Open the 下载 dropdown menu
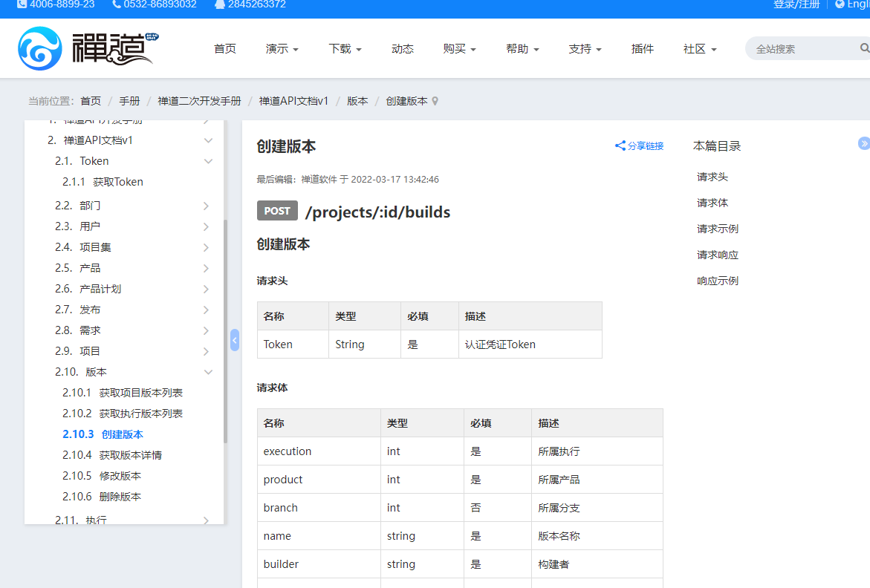The image size is (870, 588). pyautogui.click(x=345, y=49)
